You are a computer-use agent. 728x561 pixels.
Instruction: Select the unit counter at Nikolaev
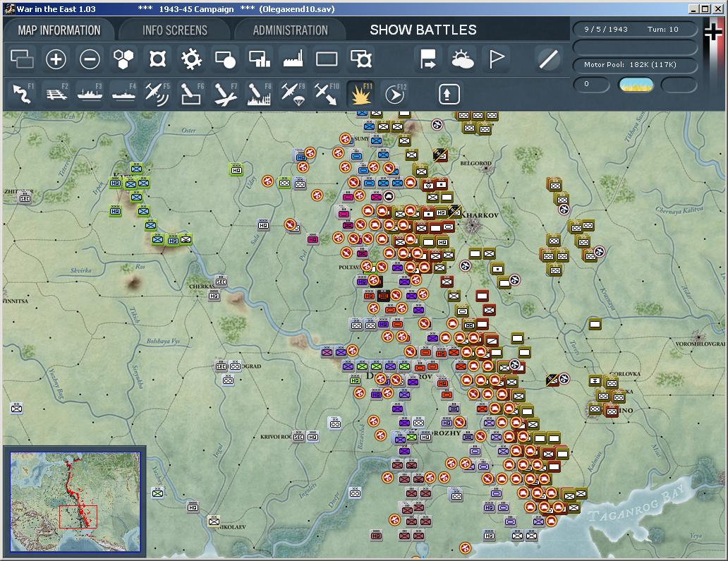pos(214,521)
